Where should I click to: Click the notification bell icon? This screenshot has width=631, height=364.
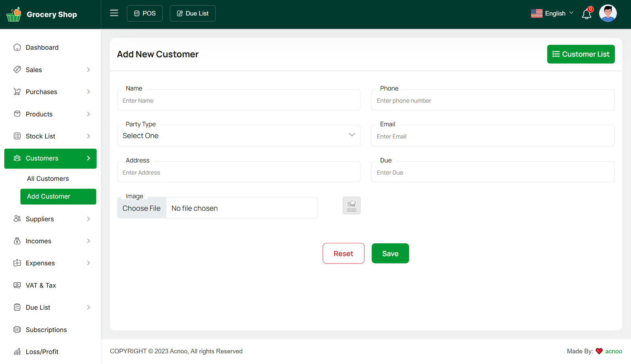click(x=586, y=14)
